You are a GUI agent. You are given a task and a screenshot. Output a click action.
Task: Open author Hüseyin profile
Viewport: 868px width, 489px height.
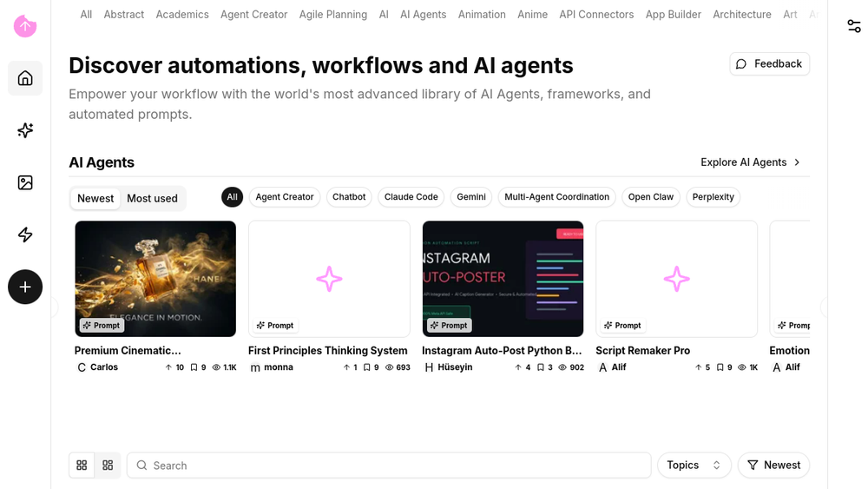pos(449,367)
